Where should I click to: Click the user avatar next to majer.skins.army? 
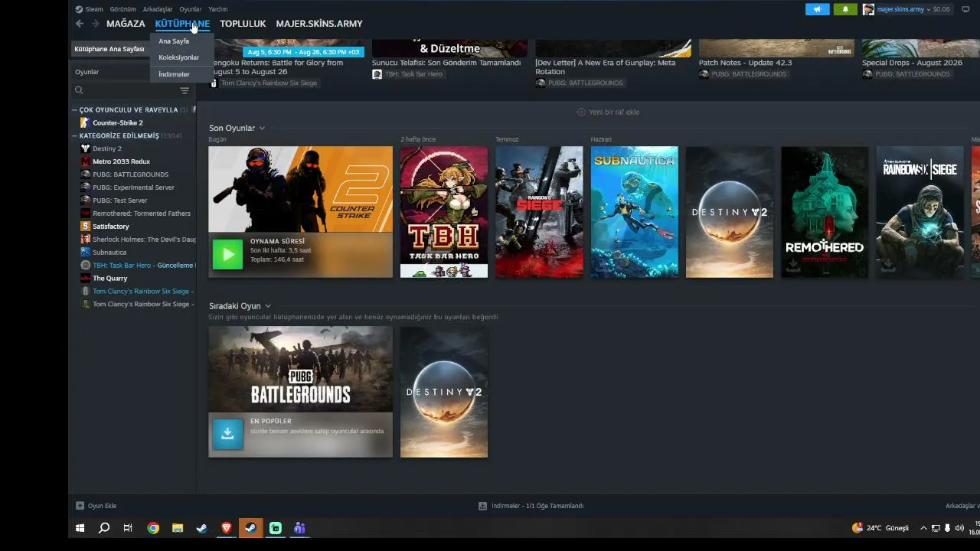tap(868, 9)
